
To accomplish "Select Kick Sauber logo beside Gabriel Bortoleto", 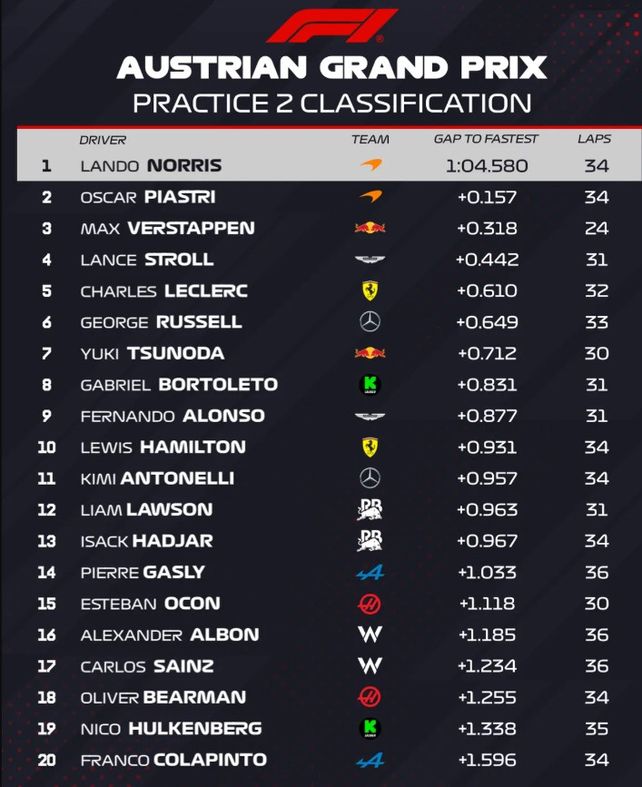I will 370,385.
